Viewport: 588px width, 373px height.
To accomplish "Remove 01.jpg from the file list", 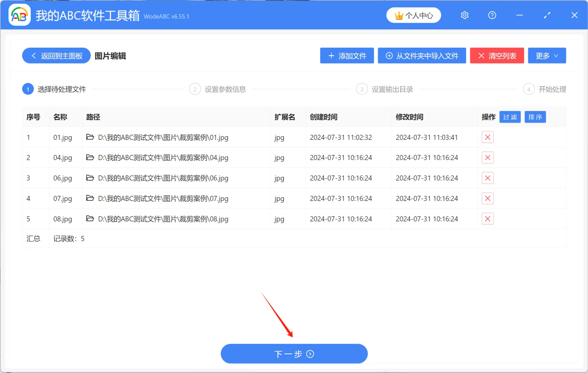I will point(487,137).
